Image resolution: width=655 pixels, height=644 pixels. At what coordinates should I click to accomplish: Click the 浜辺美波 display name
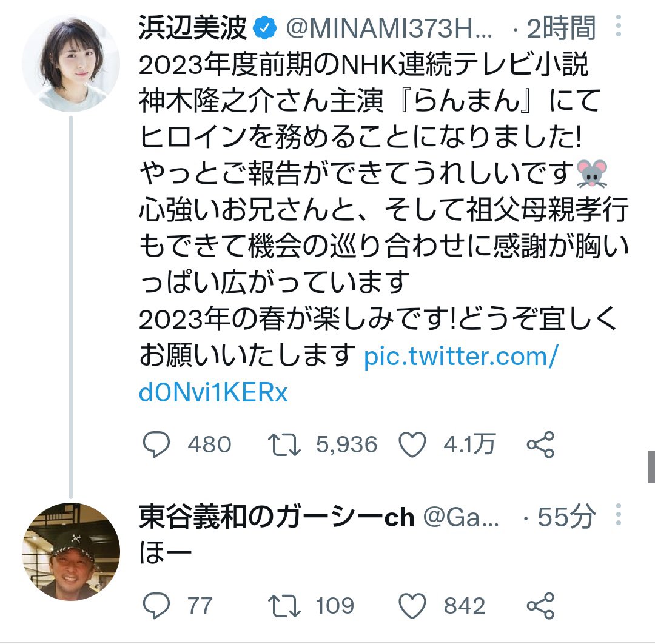pos(193,29)
